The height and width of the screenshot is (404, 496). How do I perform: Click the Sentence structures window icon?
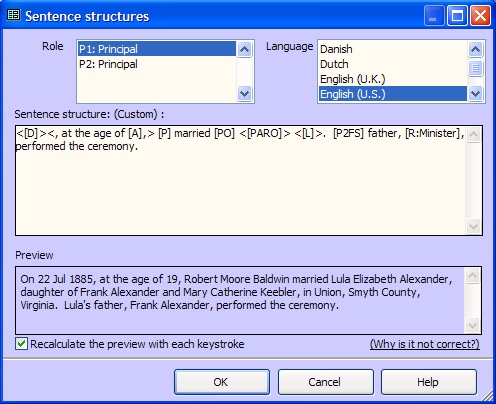(14, 15)
